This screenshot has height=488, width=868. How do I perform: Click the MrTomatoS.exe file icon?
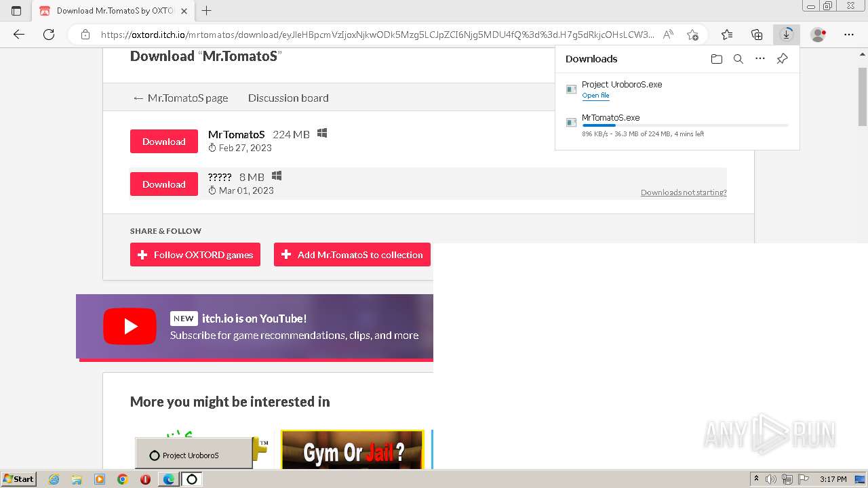pos(571,122)
